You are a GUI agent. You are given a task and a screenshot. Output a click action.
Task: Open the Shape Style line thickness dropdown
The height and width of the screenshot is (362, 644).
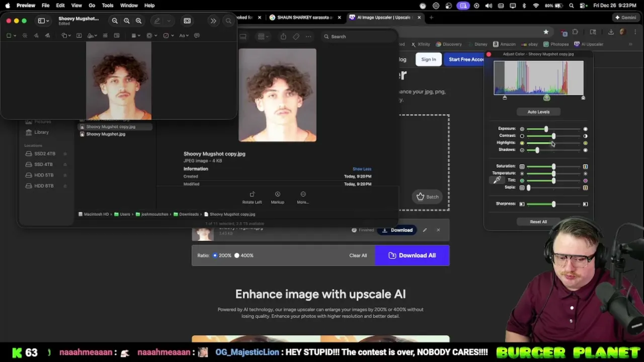pyautogui.click(x=135, y=36)
